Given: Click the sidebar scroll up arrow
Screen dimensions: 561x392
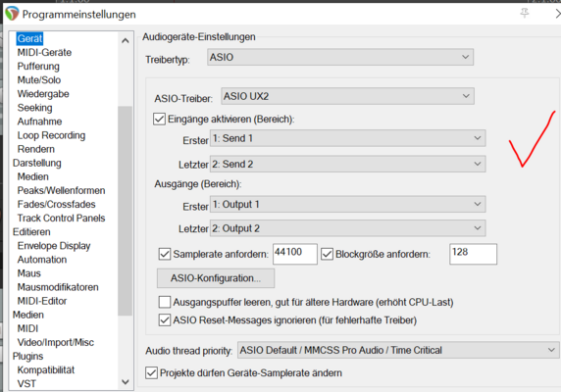Looking at the screenshot, I should 126,41.
